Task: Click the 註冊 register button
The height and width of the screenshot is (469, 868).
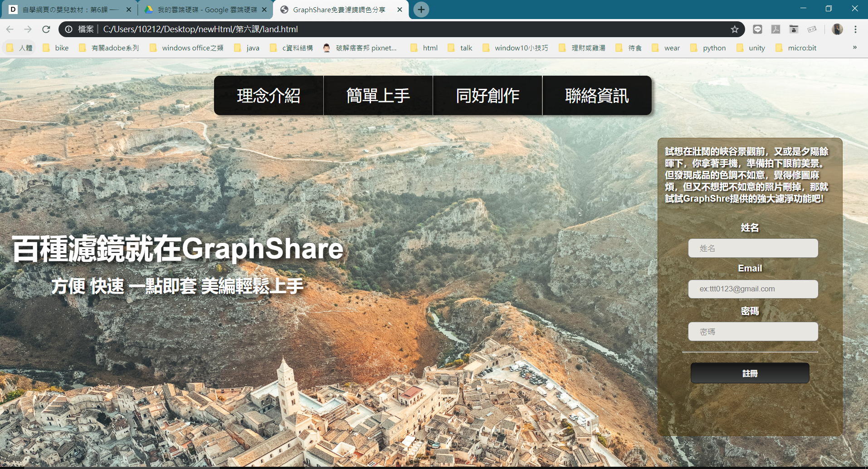Action: (750, 373)
